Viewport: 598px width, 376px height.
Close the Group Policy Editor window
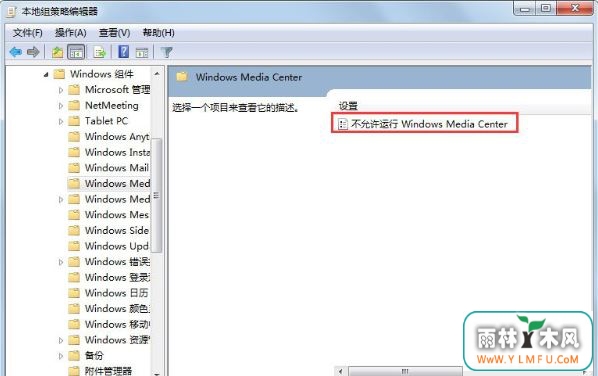click(575, 8)
